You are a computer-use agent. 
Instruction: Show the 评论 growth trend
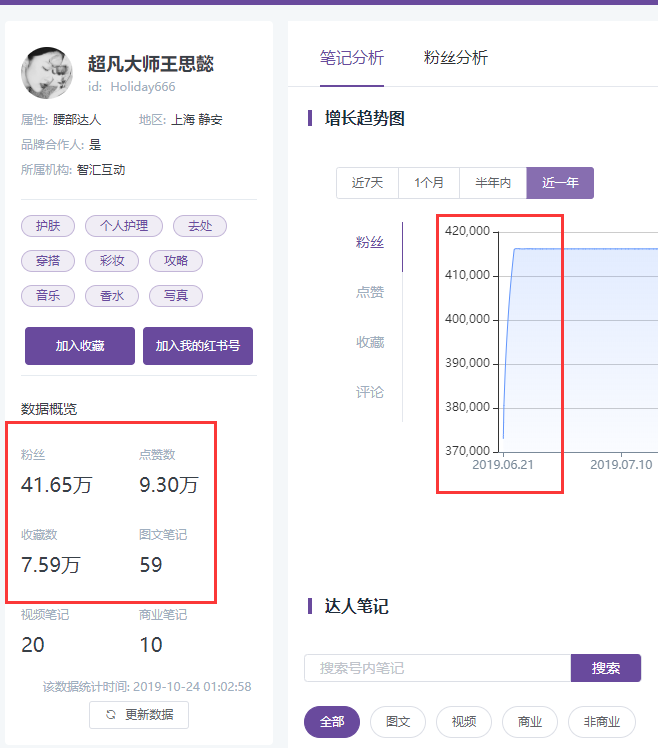click(x=370, y=392)
